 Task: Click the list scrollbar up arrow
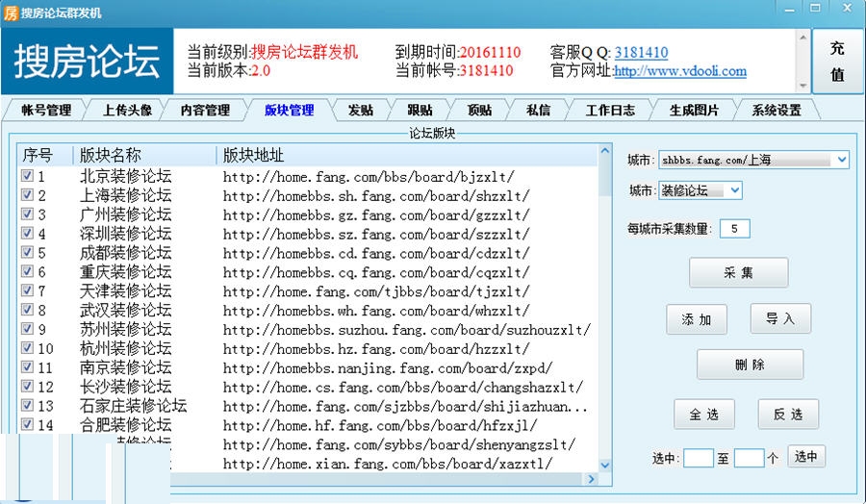[x=605, y=151]
